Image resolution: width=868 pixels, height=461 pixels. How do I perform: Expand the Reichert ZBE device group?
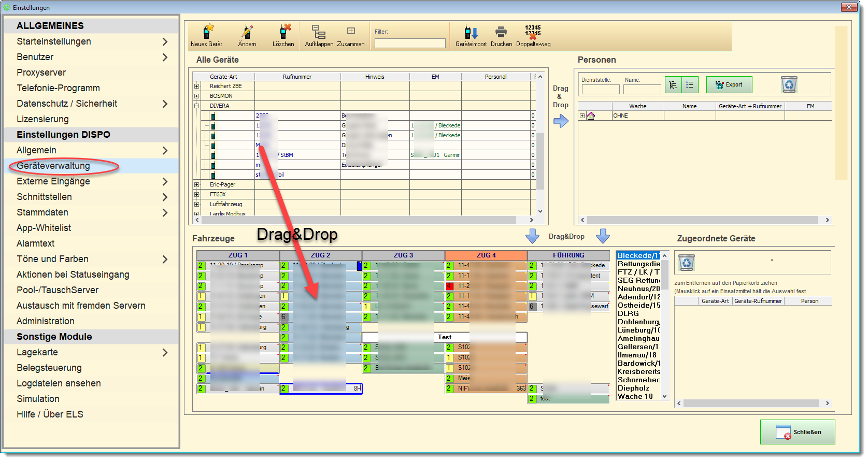click(197, 87)
